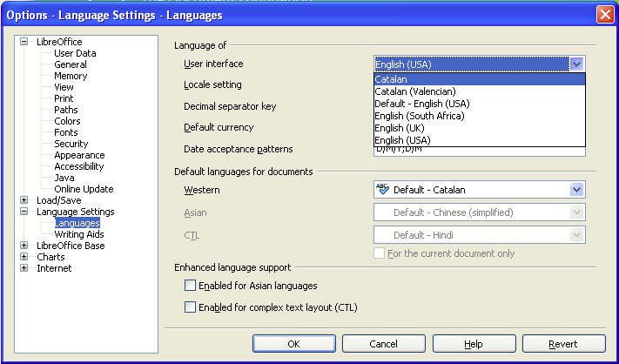619x364 pixels.
Task: Revert the changes with Revert button
Action: [x=562, y=344]
